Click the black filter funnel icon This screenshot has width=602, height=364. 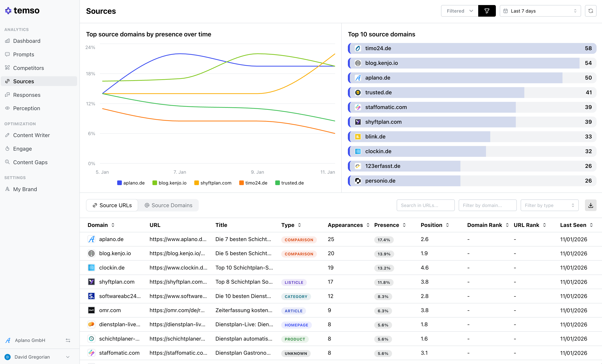coord(487,11)
